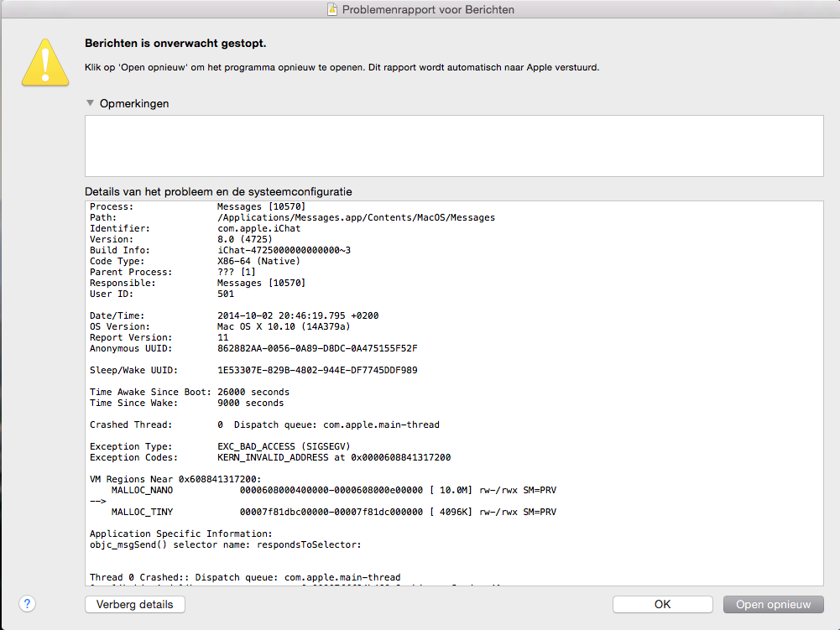Click 'Application Specific Information:' line
Screen dimensions: 840x630
[181, 534]
